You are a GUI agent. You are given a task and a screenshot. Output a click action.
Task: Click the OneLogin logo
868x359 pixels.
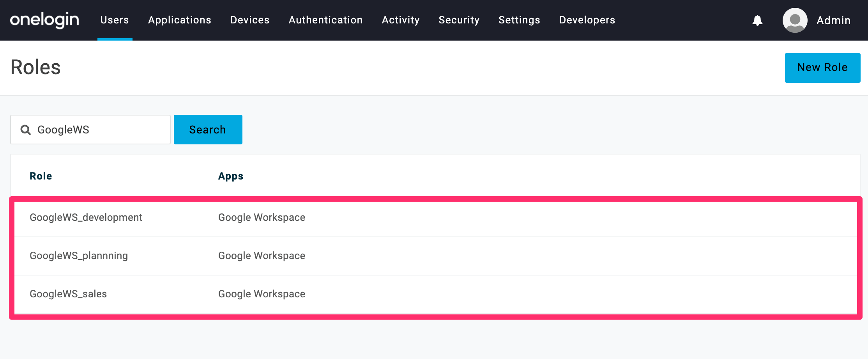point(44,20)
